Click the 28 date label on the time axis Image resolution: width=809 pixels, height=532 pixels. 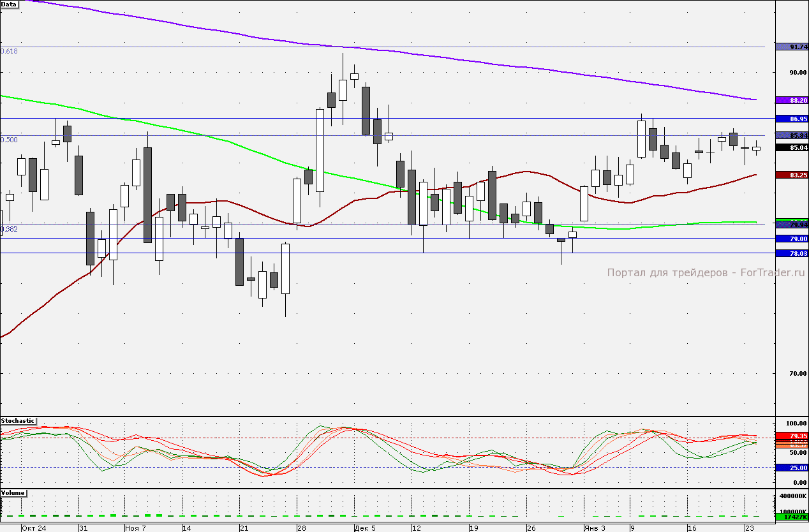click(302, 528)
